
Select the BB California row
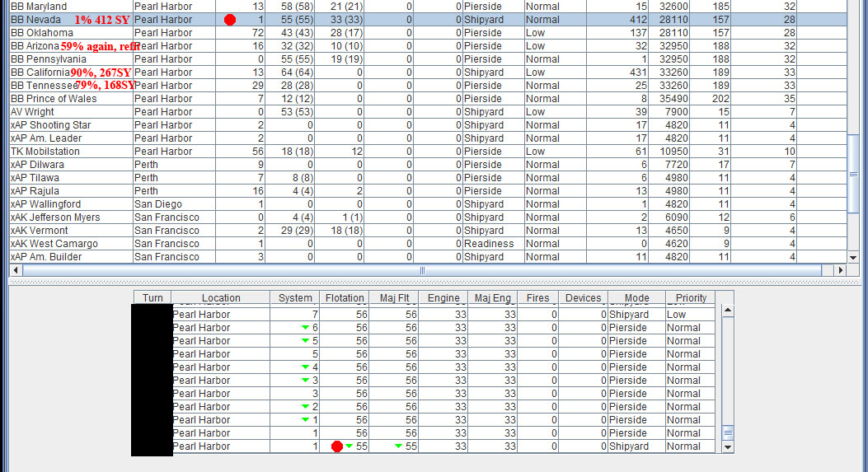click(429, 72)
